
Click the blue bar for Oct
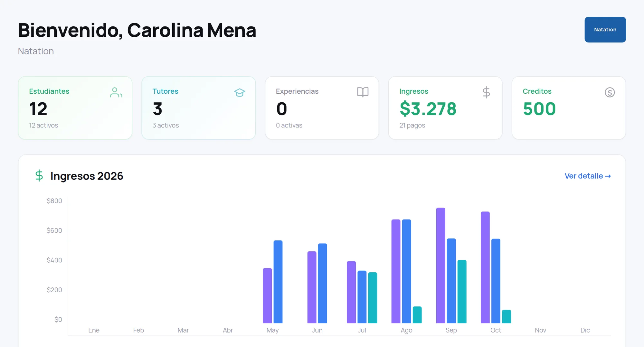[496, 281]
